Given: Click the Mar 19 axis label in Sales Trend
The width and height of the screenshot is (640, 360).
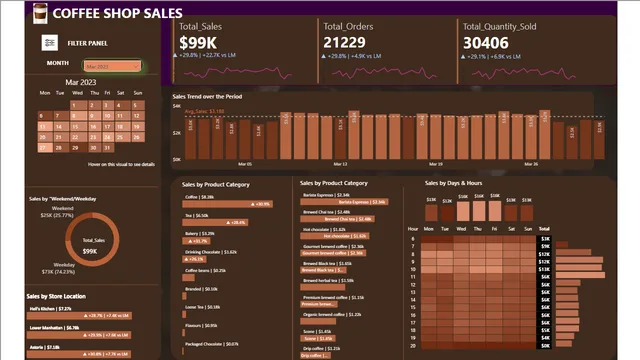Looking at the screenshot, I should point(436,164).
